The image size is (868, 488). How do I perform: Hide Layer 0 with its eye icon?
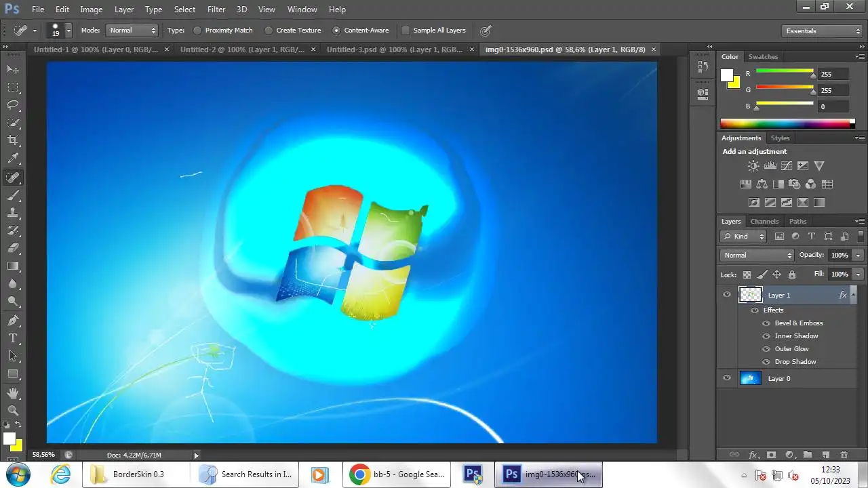(727, 378)
